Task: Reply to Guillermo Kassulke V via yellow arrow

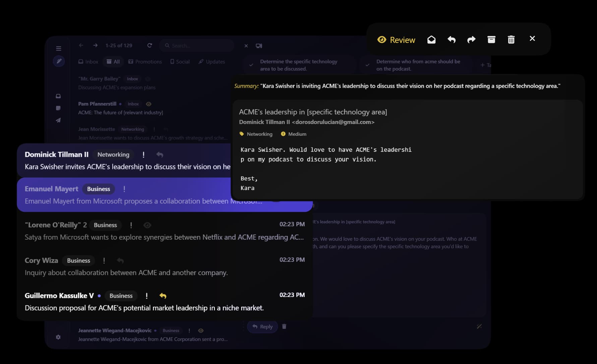Action: click(163, 296)
